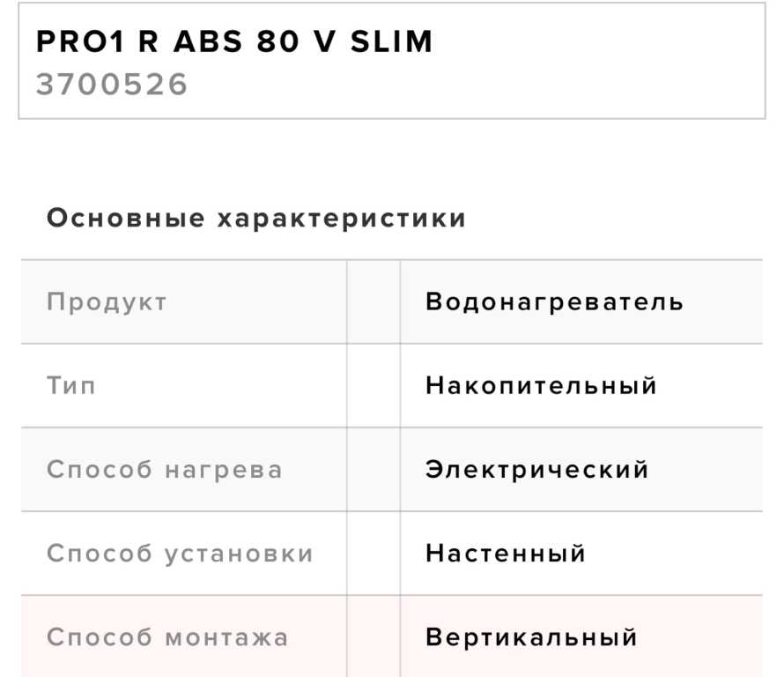
Task: Click the narrow empty cell in the 'Продукт' row
Action: point(374,301)
